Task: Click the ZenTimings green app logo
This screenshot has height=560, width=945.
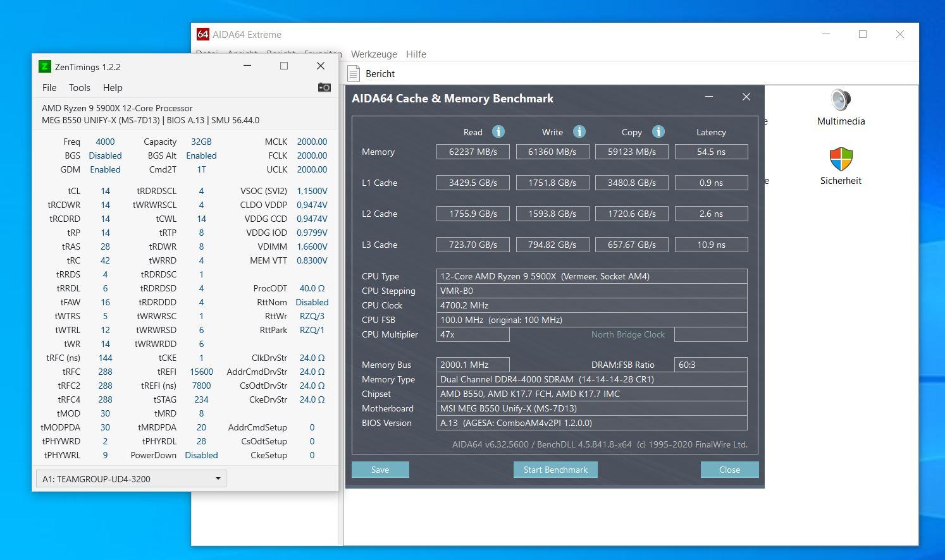Action: pyautogui.click(x=44, y=66)
